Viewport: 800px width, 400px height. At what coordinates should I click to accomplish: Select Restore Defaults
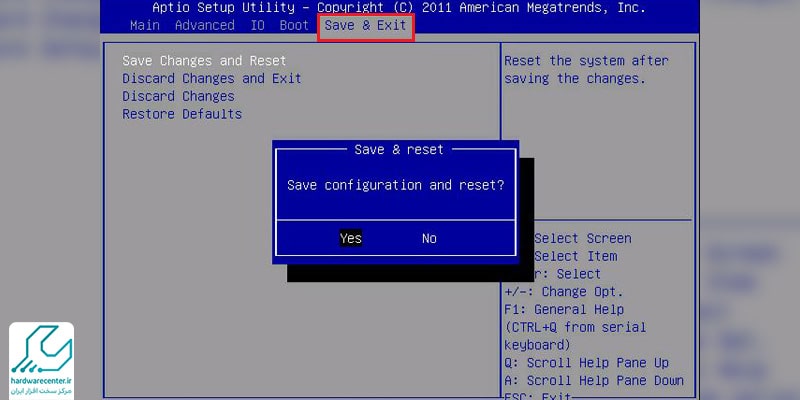click(x=182, y=114)
